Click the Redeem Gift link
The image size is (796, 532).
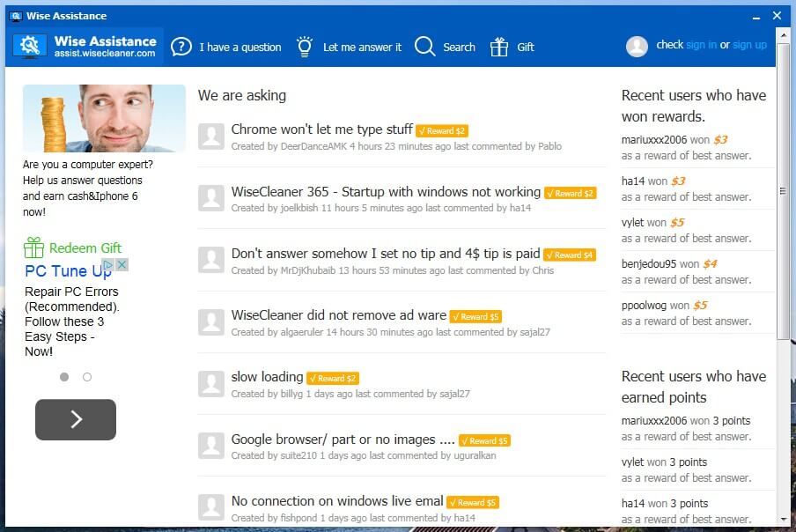tap(85, 248)
